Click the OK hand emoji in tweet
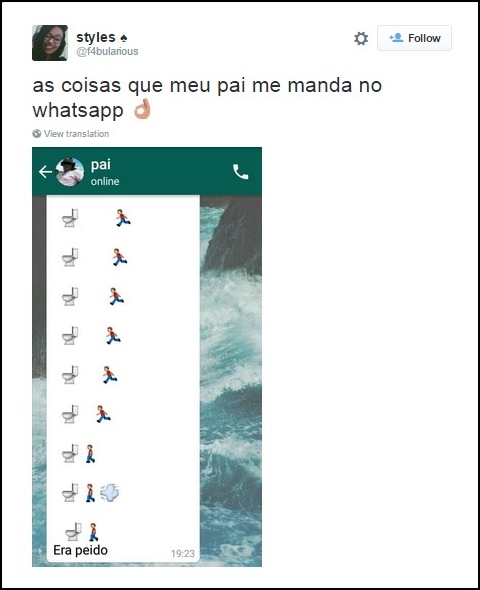 143,109
